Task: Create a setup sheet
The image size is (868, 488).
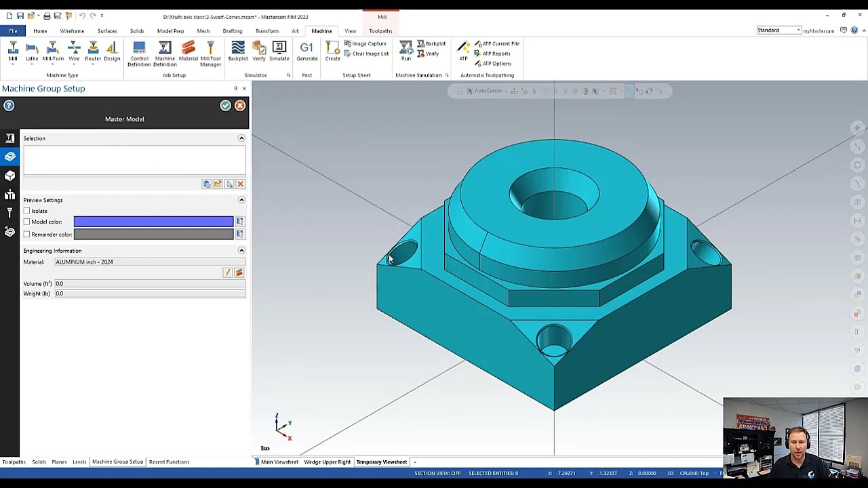Action: click(x=332, y=52)
